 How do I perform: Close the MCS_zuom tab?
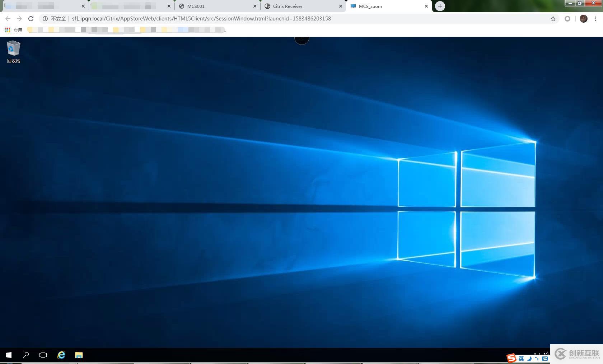(x=426, y=6)
